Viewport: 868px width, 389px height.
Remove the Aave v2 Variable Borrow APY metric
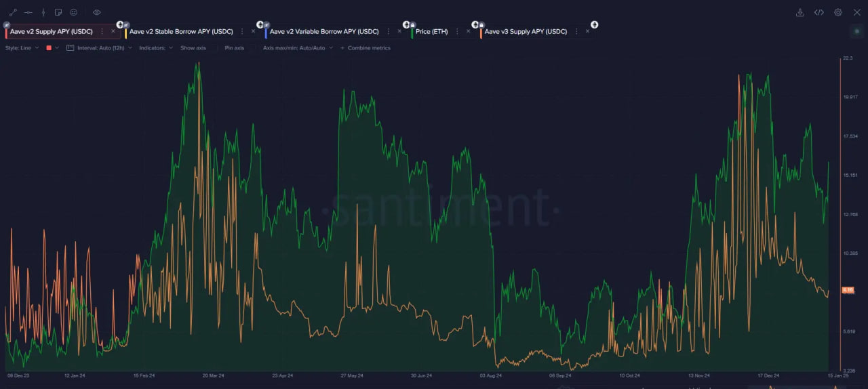click(x=394, y=31)
